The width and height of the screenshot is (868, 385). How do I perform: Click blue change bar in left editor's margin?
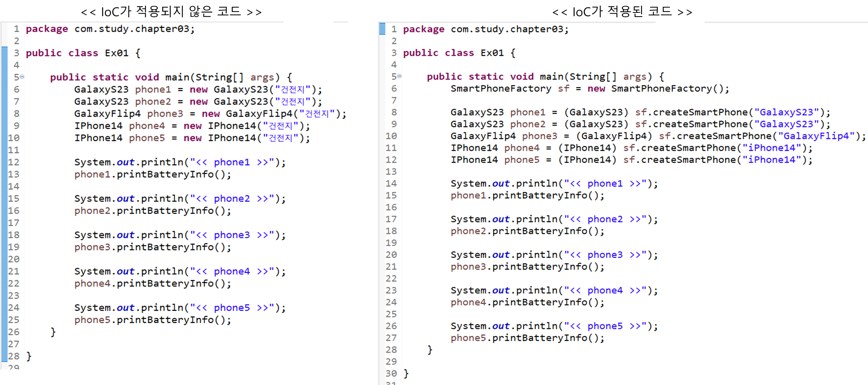point(4,202)
